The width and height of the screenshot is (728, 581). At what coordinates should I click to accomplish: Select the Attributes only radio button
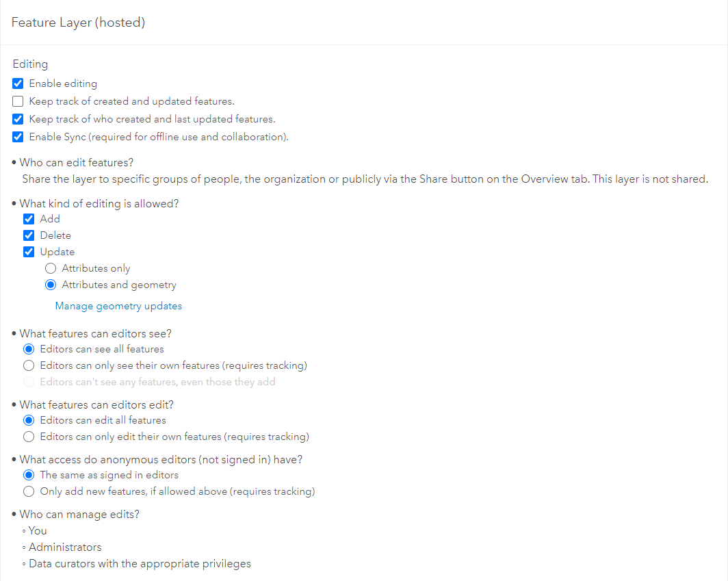pos(51,268)
